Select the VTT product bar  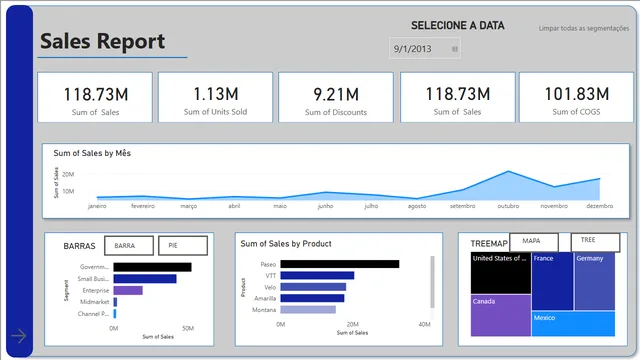pos(317,276)
